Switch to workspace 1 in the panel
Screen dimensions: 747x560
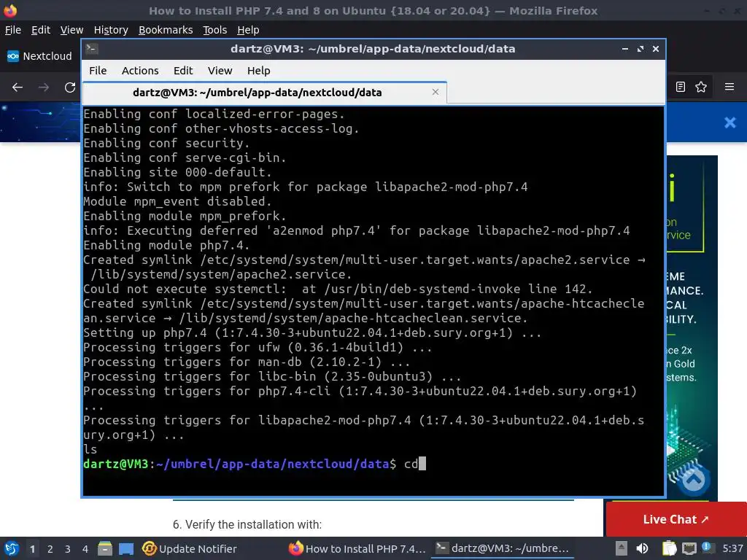point(32,549)
